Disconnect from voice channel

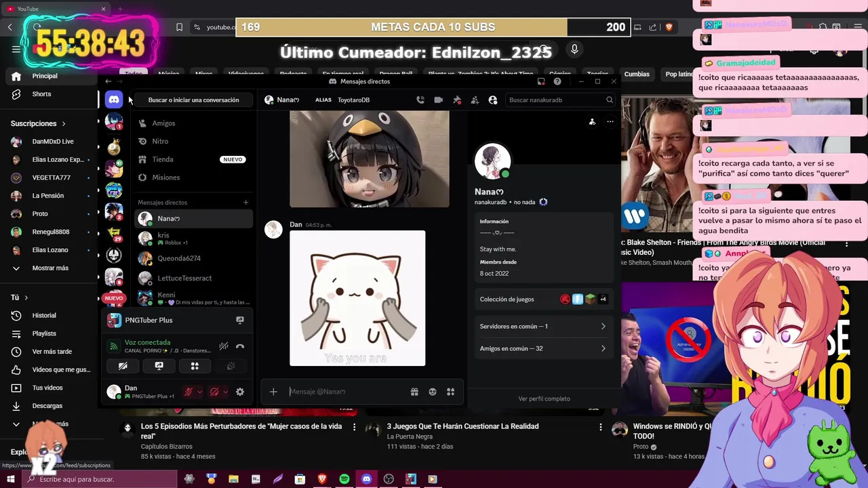pos(240,346)
